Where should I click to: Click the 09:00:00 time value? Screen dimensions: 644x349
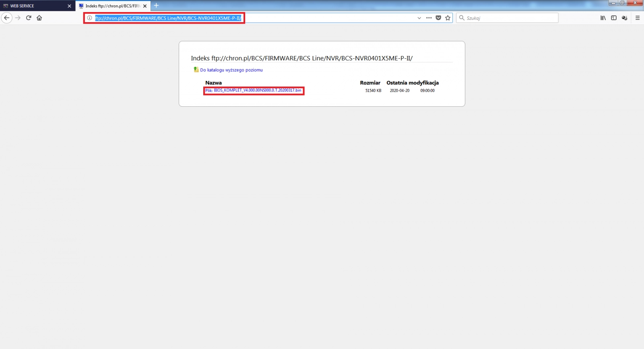click(427, 91)
